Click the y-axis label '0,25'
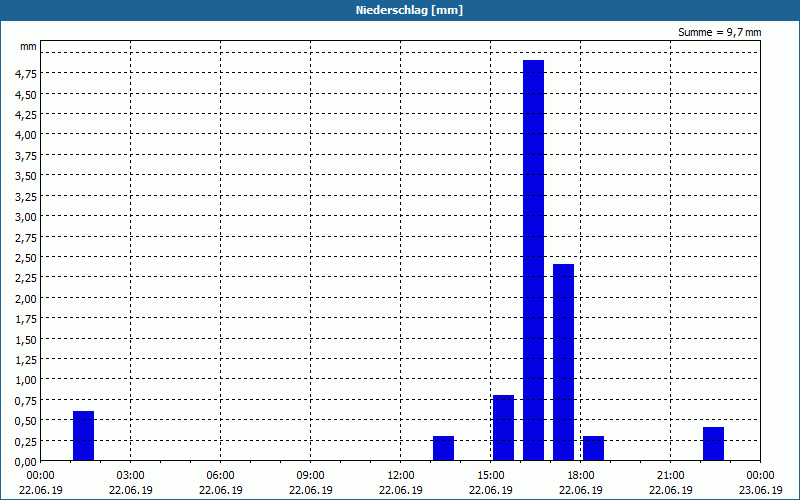This screenshot has height=500, width=800. point(26,441)
